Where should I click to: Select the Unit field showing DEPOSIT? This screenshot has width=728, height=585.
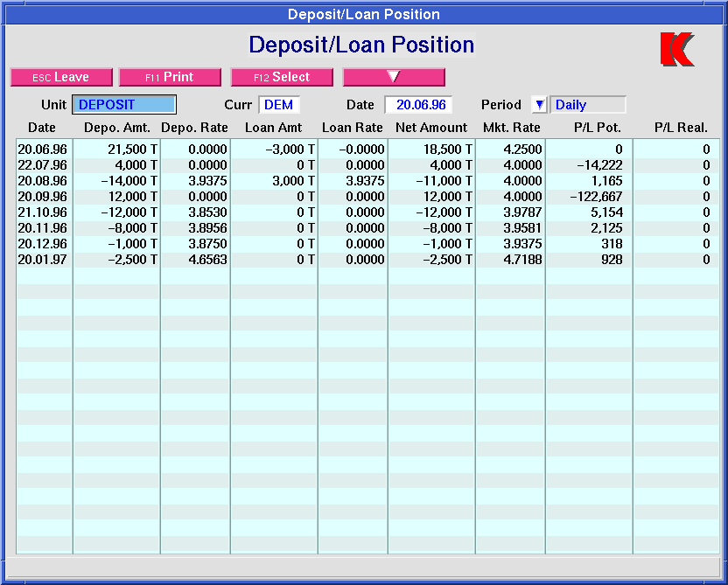[124, 104]
